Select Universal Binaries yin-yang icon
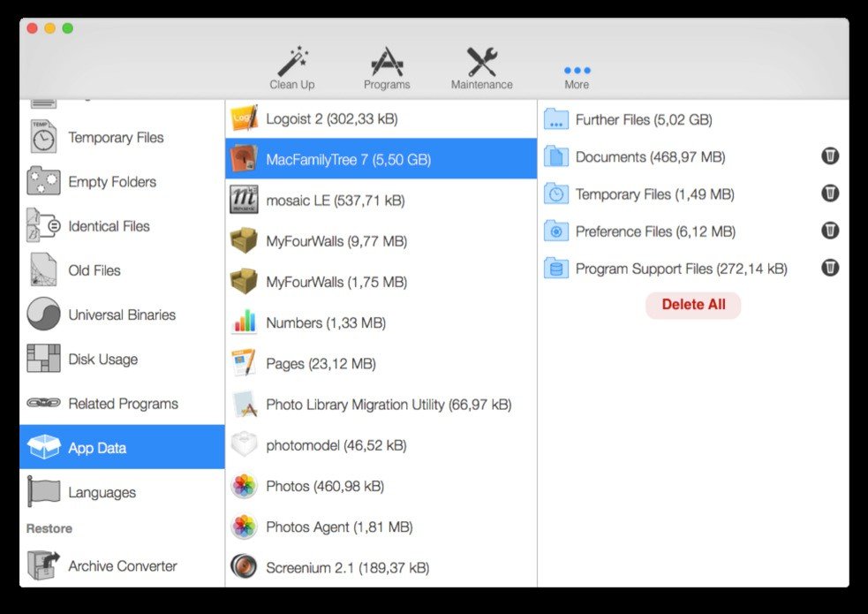 [x=43, y=314]
